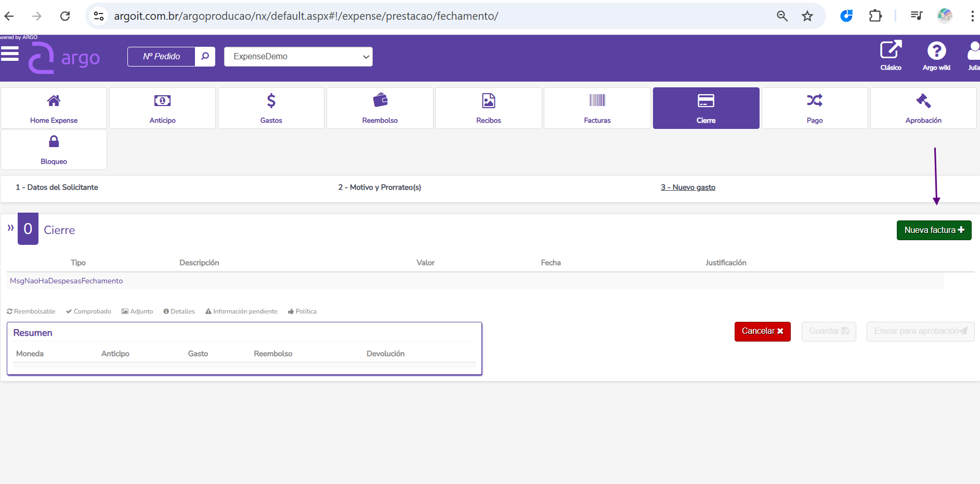Expand the ExpenseDemo dropdown
The width and height of the screenshot is (980, 484).
(298, 57)
